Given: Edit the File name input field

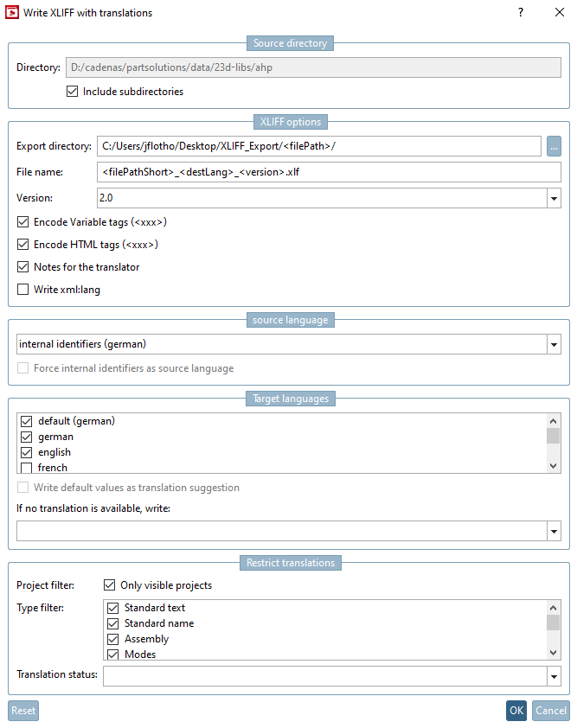Looking at the screenshot, I should pyautogui.click(x=329, y=171).
